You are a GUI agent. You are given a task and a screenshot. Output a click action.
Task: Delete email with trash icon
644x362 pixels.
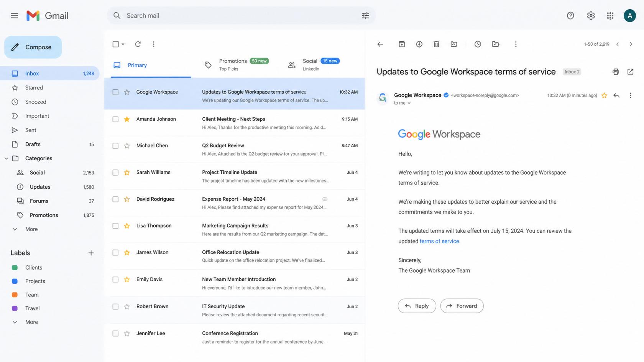[436, 44]
